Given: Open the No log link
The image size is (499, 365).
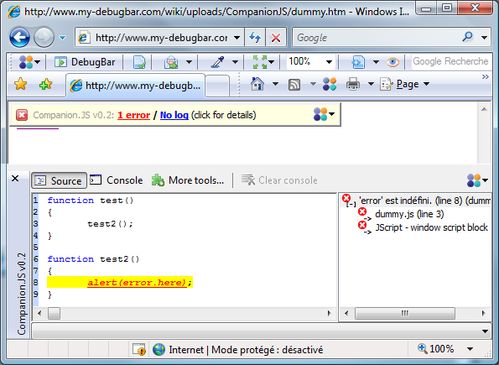Looking at the screenshot, I should (174, 115).
